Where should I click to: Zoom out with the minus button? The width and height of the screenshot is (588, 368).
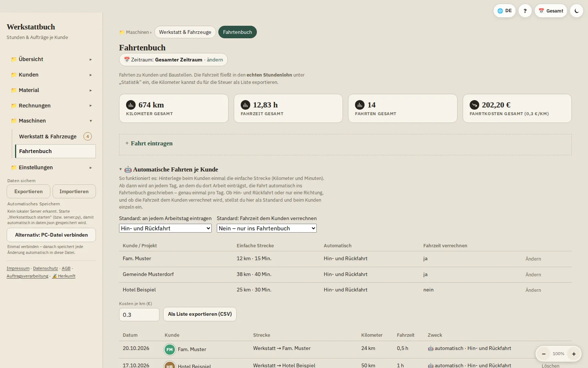click(x=544, y=354)
